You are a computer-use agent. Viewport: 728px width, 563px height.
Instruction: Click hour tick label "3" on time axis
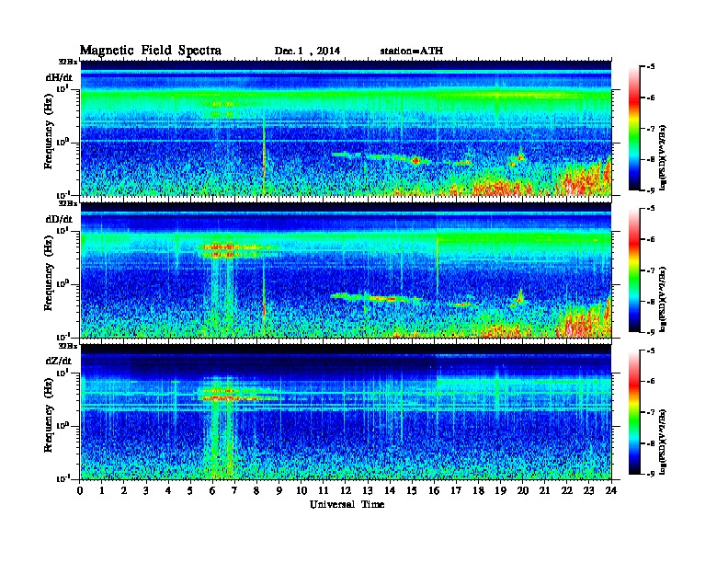click(x=146, y=491)
